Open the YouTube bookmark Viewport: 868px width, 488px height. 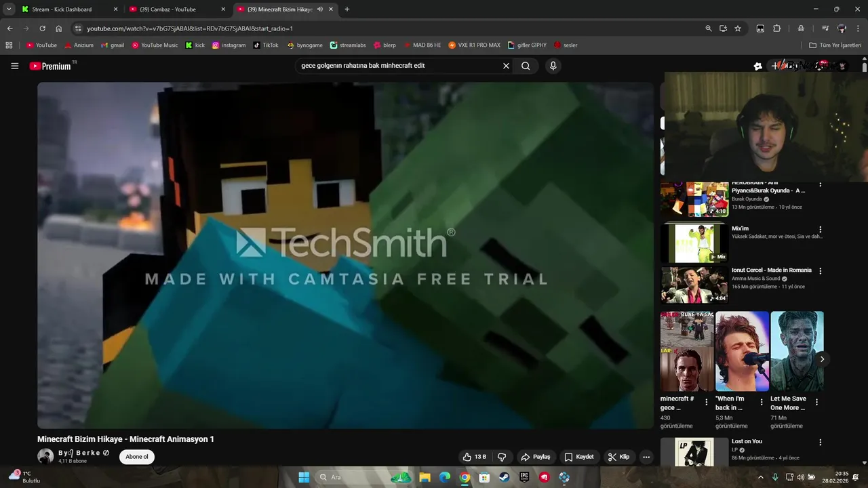coord(41,45)
